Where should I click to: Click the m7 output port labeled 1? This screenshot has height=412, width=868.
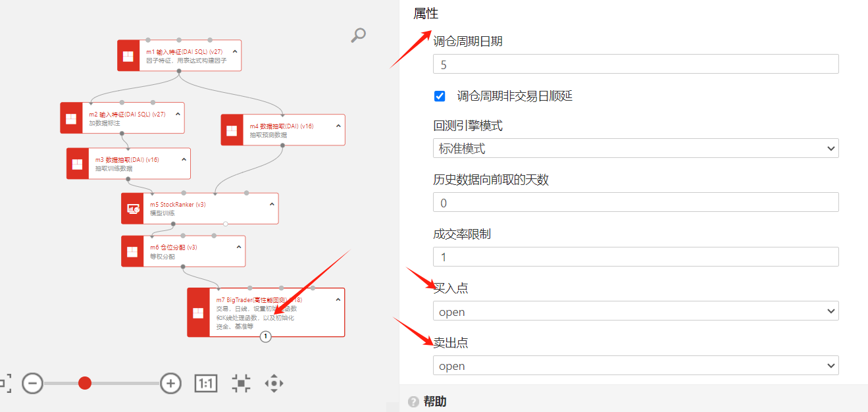tap(265, 336)
